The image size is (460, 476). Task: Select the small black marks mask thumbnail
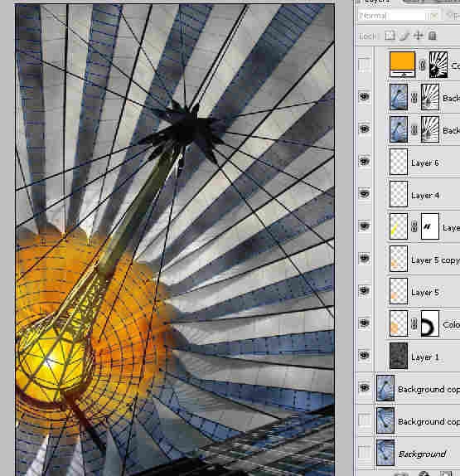tap(430, 226)
